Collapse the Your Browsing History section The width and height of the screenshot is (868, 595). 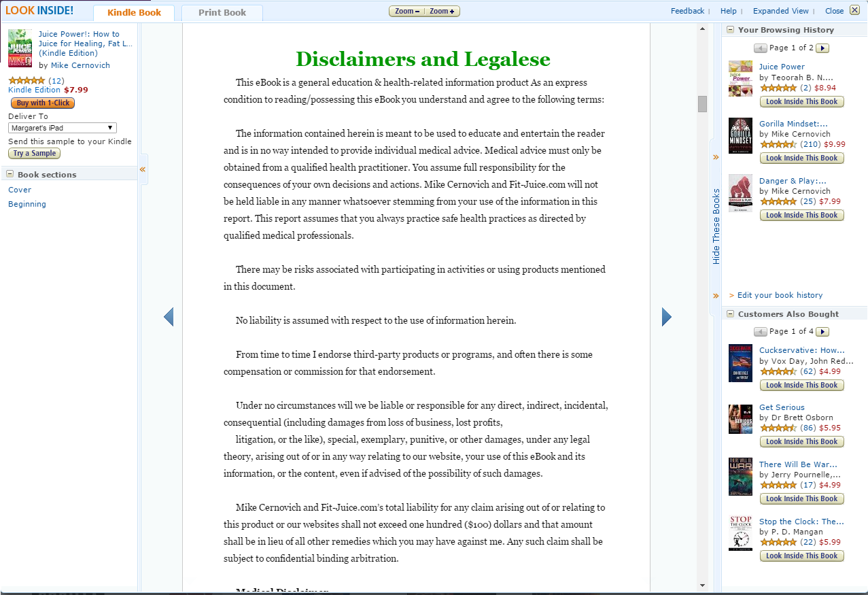731,29
